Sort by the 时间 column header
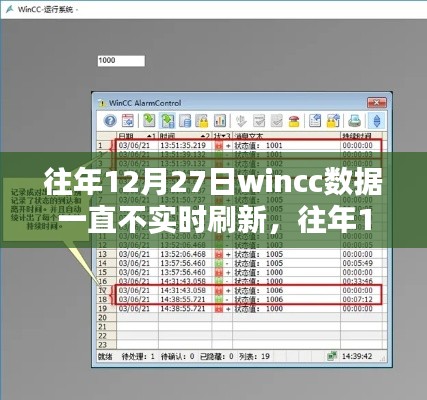This screenshot has height=400, width=427. 185,136
